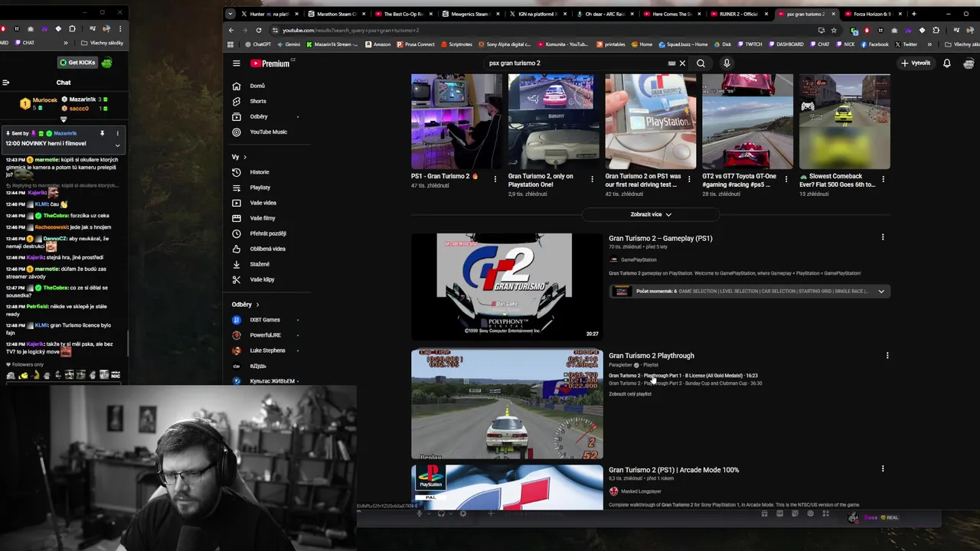Open PowerfulJRE subscription channel

pos(267,335)
